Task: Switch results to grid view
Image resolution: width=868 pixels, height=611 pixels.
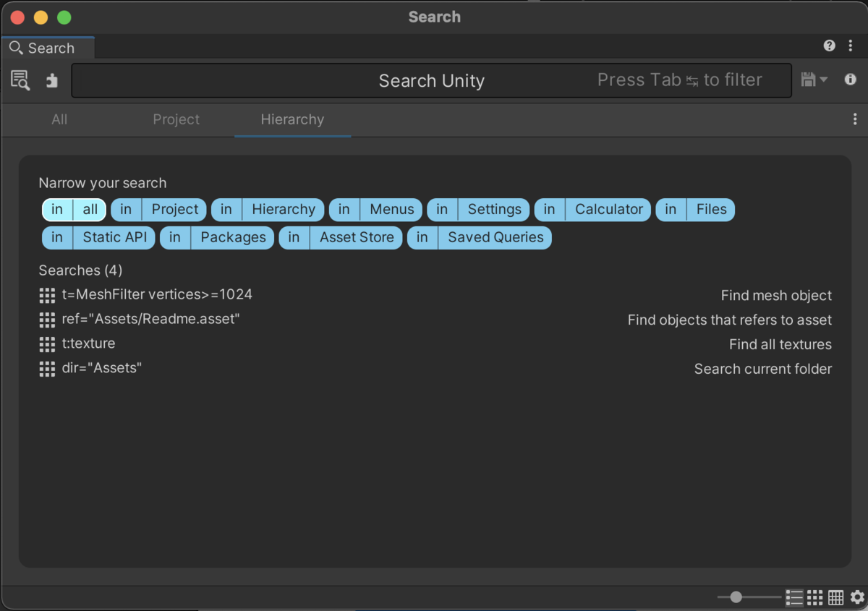Action: (x=815, y=597)
